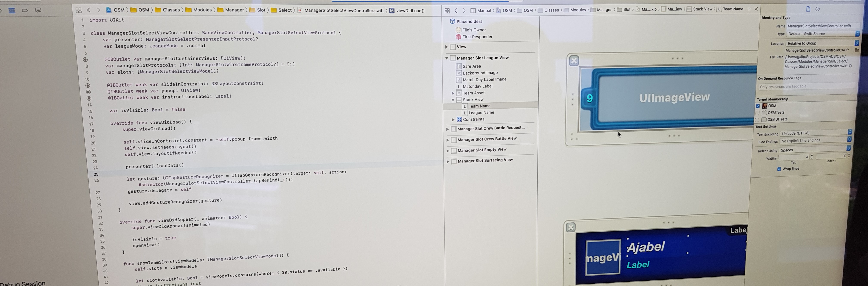Select Team Name label in the outline
The image size is (868, 286).
pyautogui.click(x=477, y=106)
